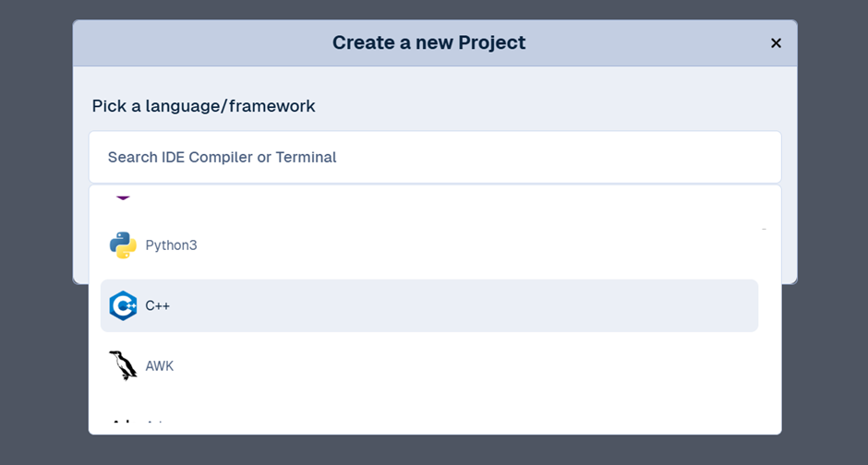This screenshot has height=465, width=868.
Task: Select the cut-off entry below AWK
Action: (139, 424)
